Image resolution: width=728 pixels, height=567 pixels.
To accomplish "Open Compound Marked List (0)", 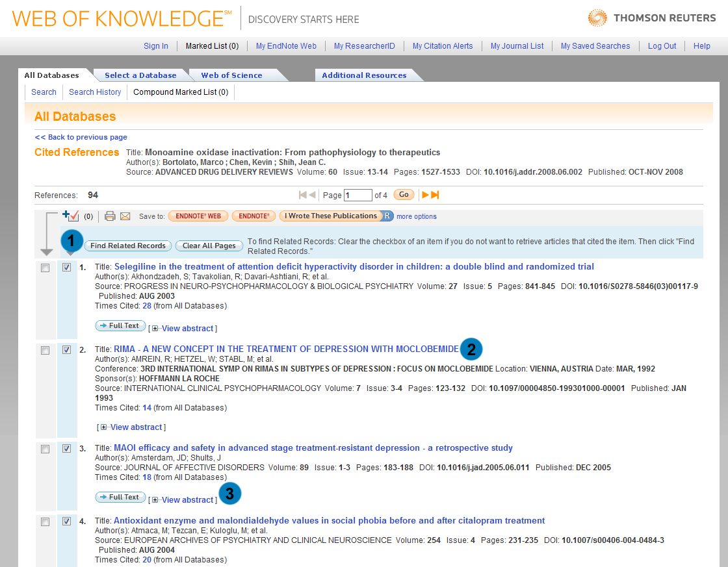I will (x=181, y=92).
